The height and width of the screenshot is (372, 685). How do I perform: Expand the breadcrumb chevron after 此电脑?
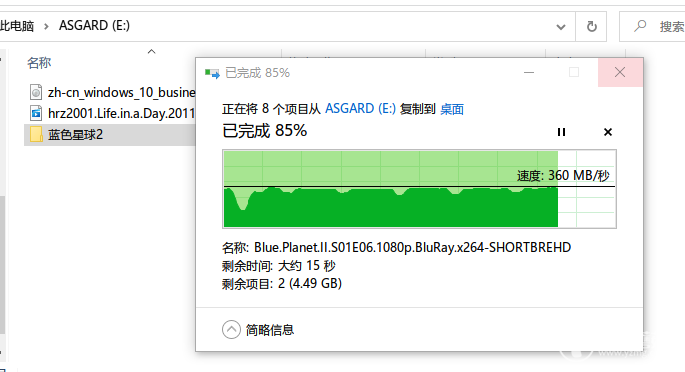click(46, 27)
